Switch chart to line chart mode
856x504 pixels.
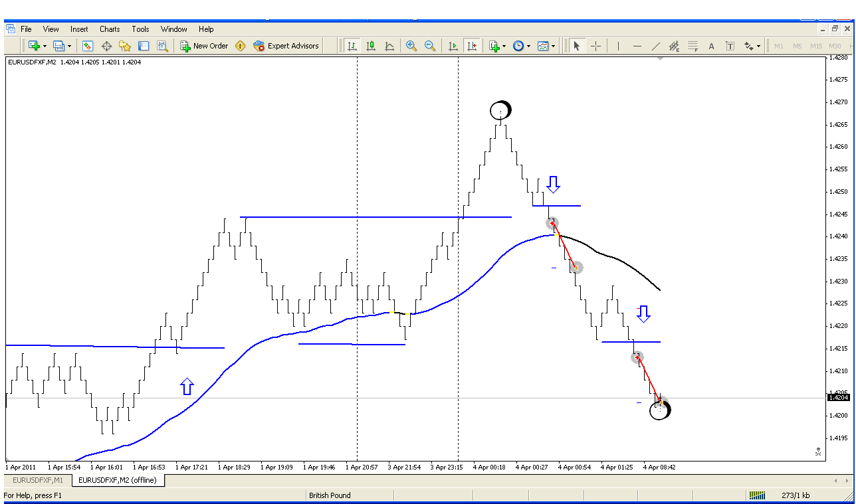pyautogui.click(x=389, y=46)
